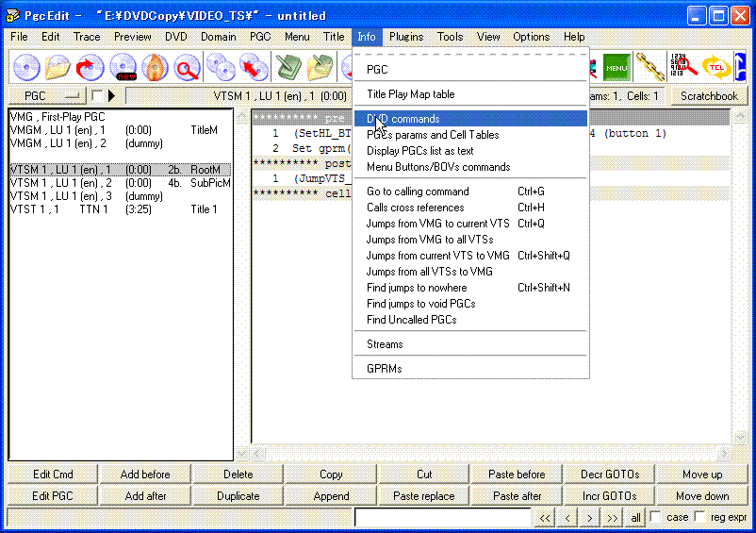Screen dimensions: 756x533
Task: Click the open folder toolbar icon
Action: 58,67
